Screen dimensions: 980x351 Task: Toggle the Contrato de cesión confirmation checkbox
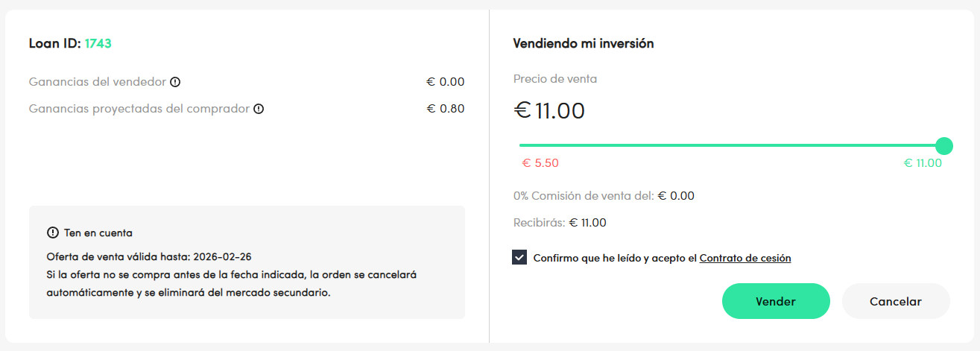pyautogui.click(x=519, y=258)
